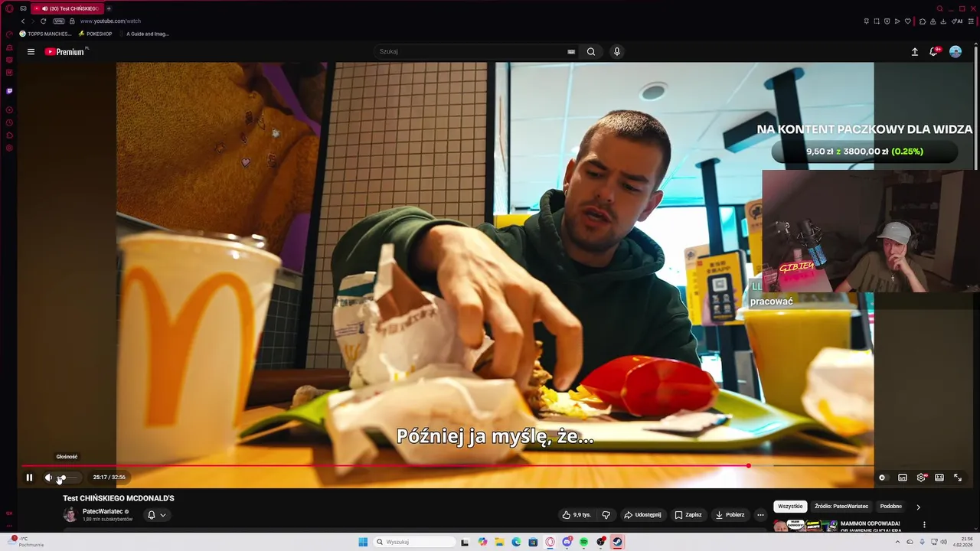The height and width of the screenshot is (551, 980).
Task: Expand the subscription notification bell dropdown
Action: (156, 515)
